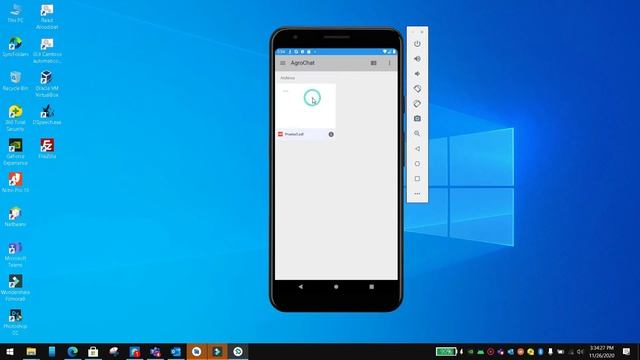Select This PC desktop icon
The image size is (640, 360).
16,13
